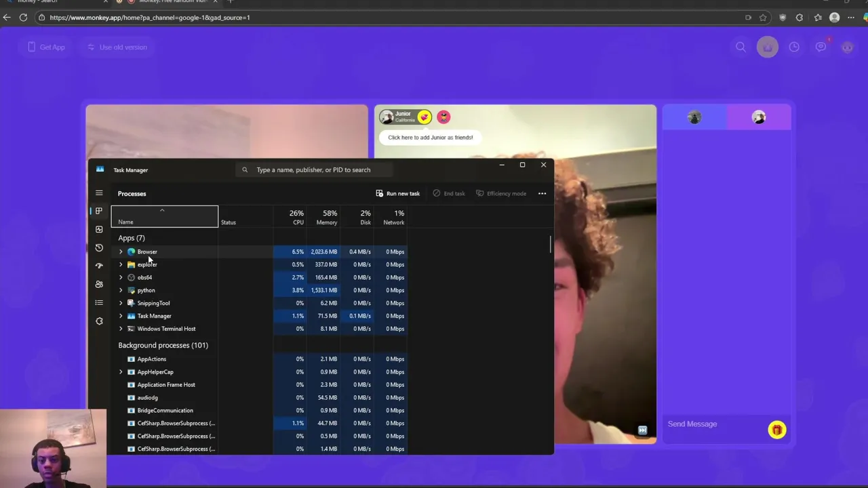
Task: Open Users page in Task Manager sidebar
Action: [99, 284]
